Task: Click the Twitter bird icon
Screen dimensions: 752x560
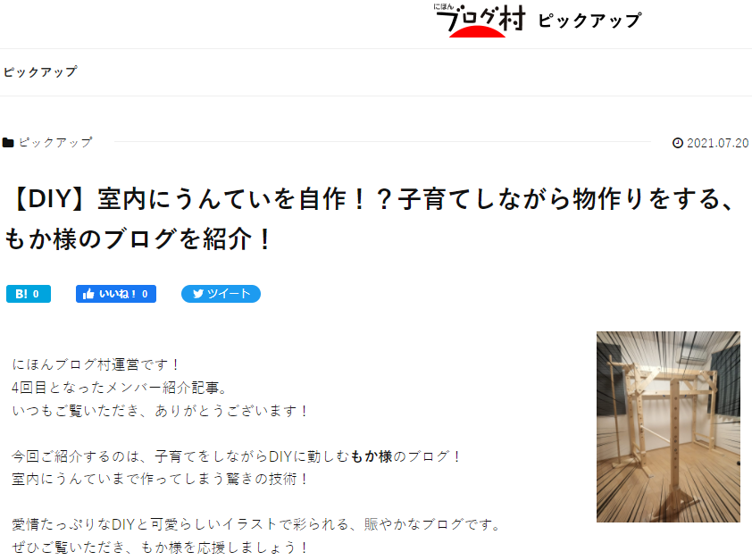Action: 198,294
